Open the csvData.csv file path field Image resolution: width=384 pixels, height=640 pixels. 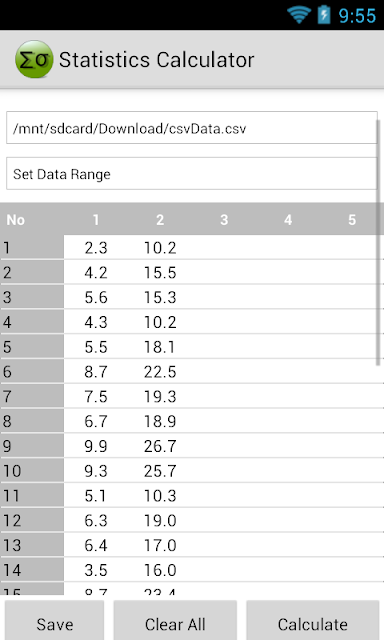coord(191,128)
